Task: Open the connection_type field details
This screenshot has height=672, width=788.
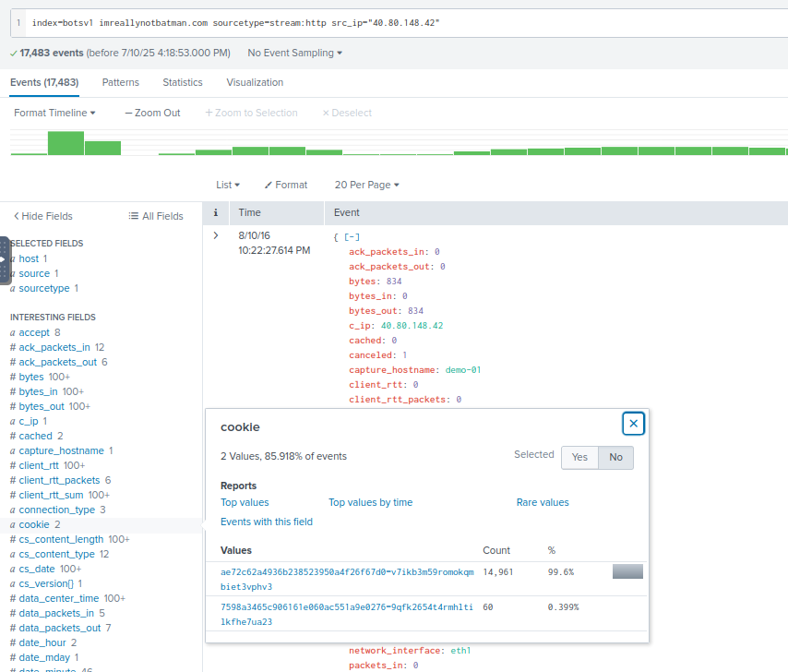Action: [57, 510]
